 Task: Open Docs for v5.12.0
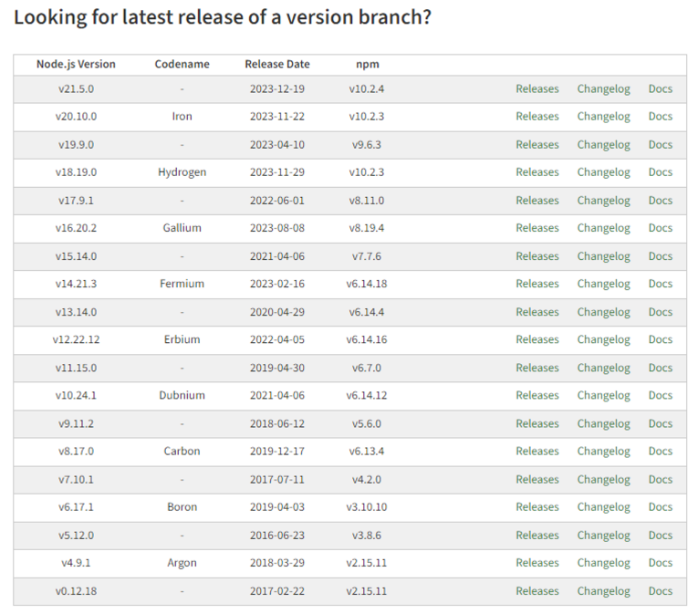click(x=660, y=536)
